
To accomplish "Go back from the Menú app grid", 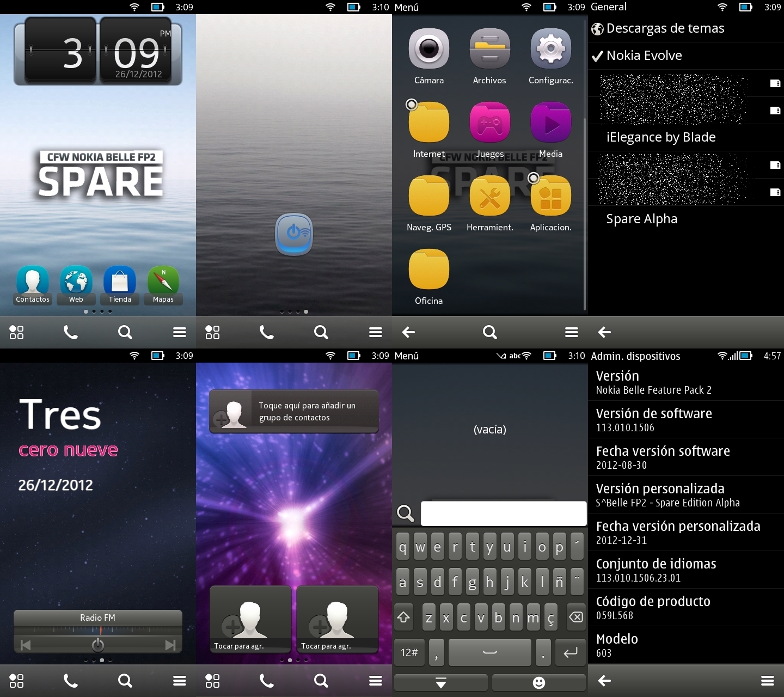I will [408, 332].
